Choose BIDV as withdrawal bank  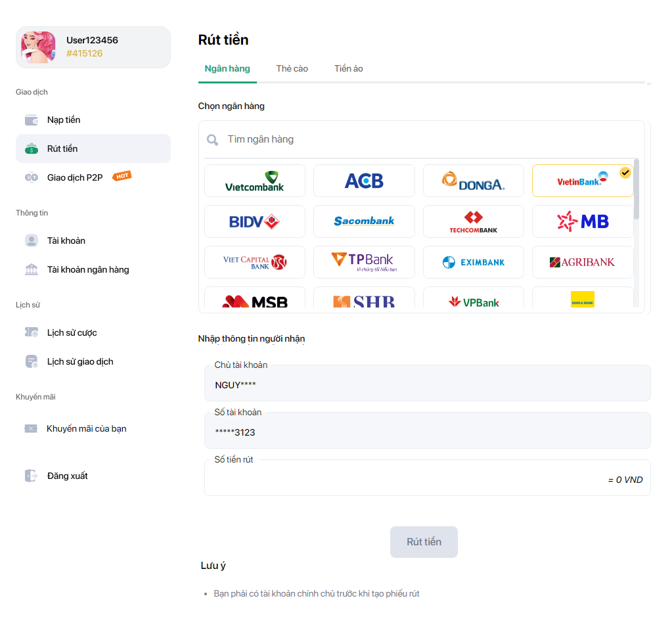pyautogui.click(x=255, y=221)
